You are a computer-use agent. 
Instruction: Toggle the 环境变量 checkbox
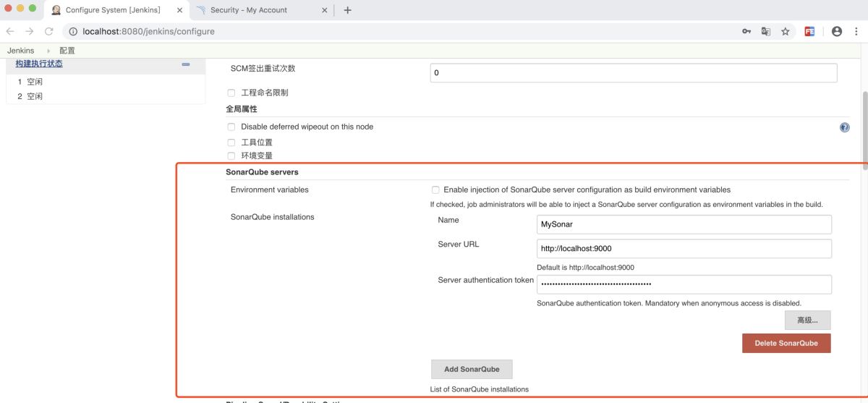(231, 156)
